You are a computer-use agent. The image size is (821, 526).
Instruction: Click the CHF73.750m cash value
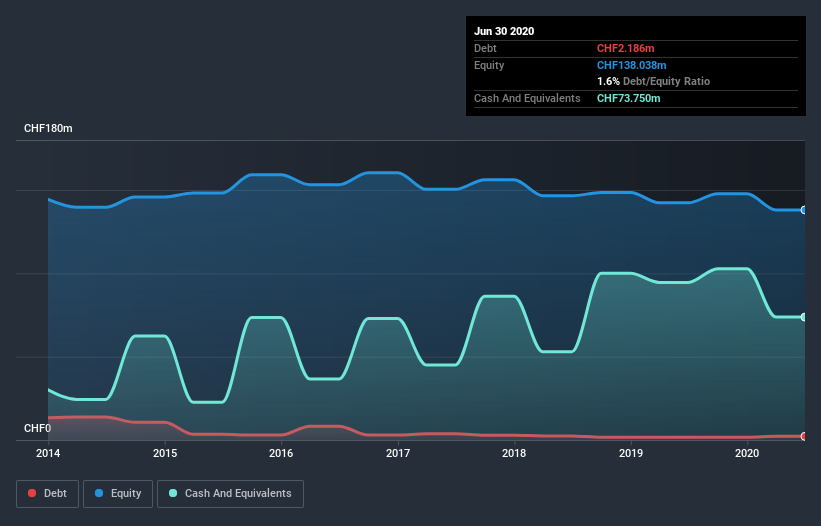pyautogui.click(x=628, y=98)
